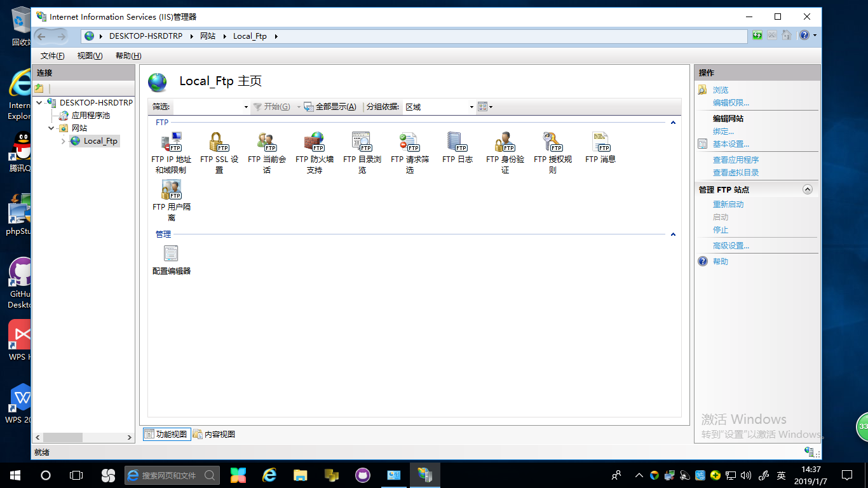Open the FTP 用户隔离 feature
Image resolution: width=868 pixels, height=488 pixels.
(x=170, y=191)
